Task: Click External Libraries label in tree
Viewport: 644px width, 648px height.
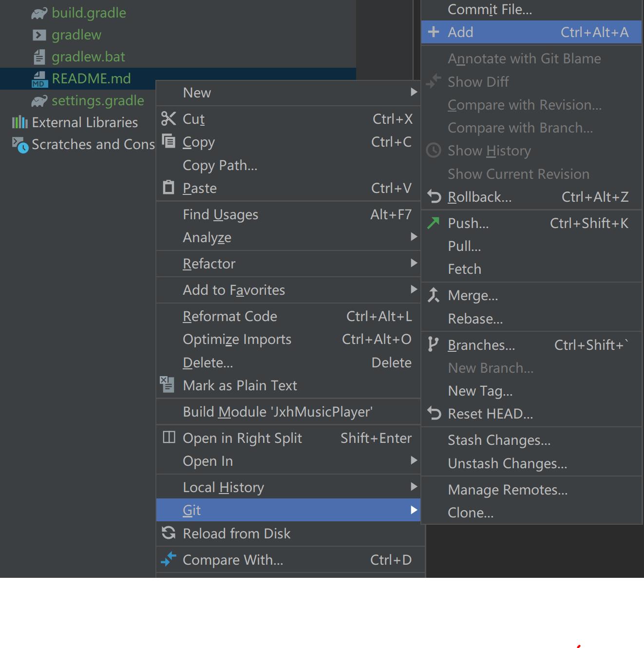Action: (x=85, y=122)
